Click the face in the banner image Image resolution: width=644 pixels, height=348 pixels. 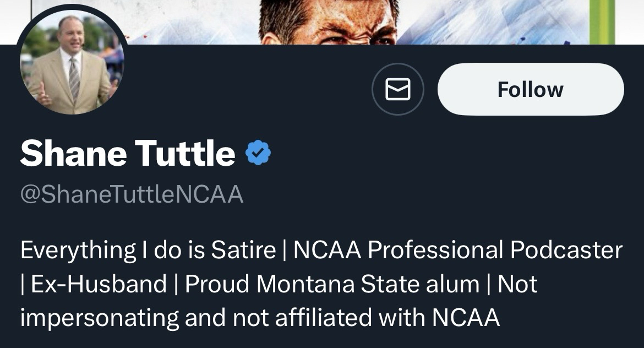[x=329, y=22]
